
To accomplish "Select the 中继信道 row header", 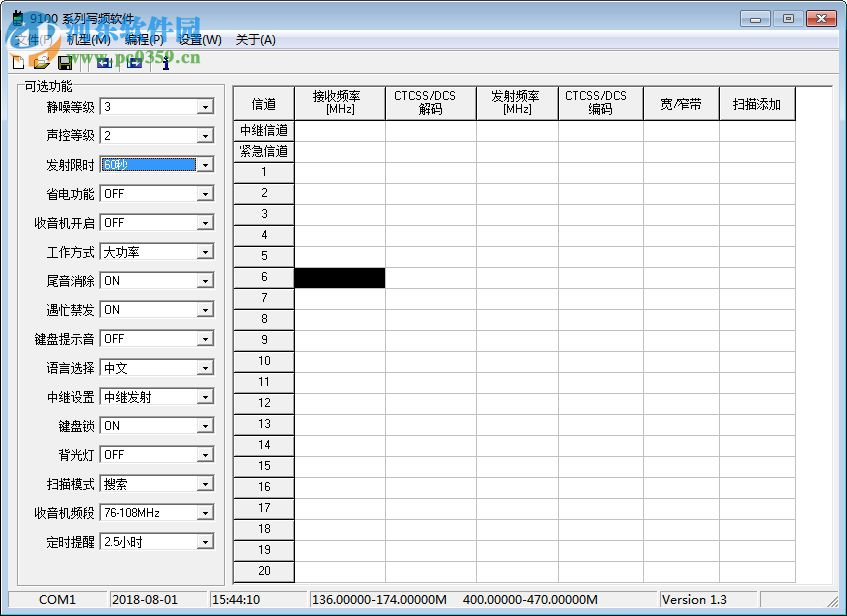I will tap(264, 131).
